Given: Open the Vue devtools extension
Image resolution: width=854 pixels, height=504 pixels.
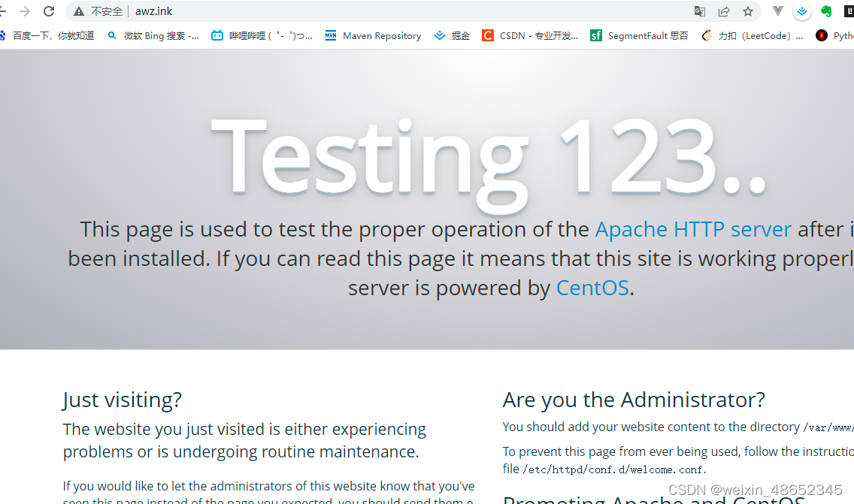Looking at the screenshot, I should [778, 11].
